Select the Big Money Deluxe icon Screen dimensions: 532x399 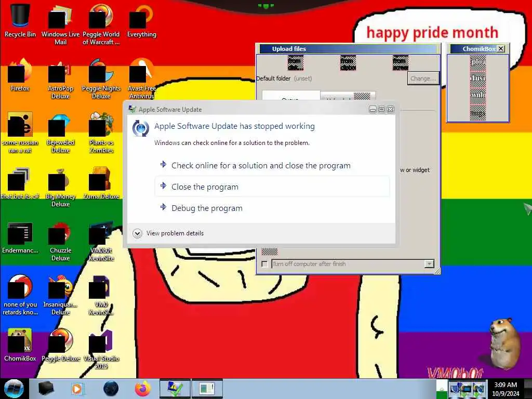[60, 187]
